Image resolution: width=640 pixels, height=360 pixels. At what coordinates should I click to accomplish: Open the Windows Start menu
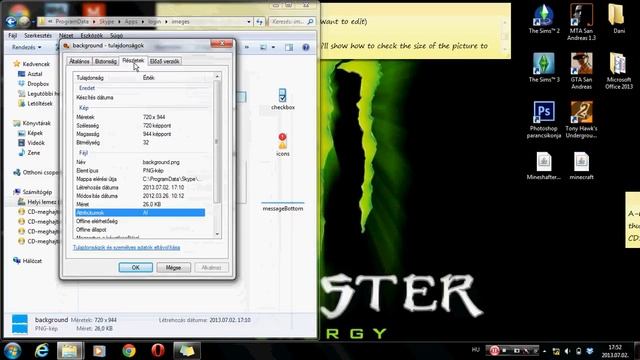coord(13,350)
